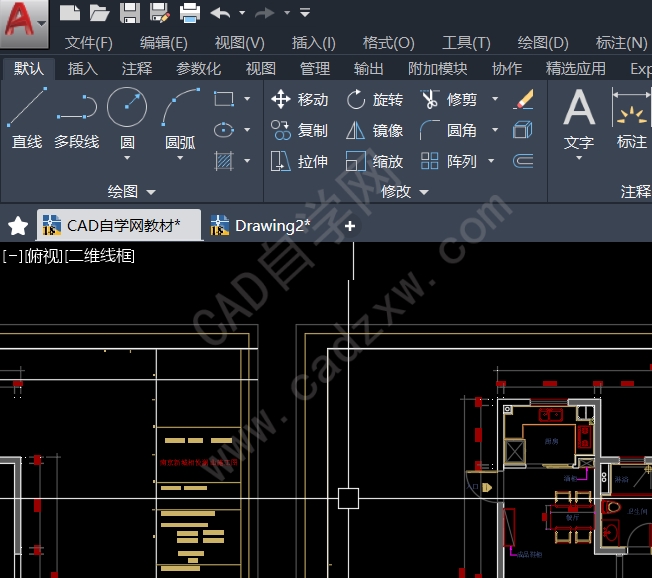Select the 直线 line tool
The image size is (652, 578).
[27, 118]
